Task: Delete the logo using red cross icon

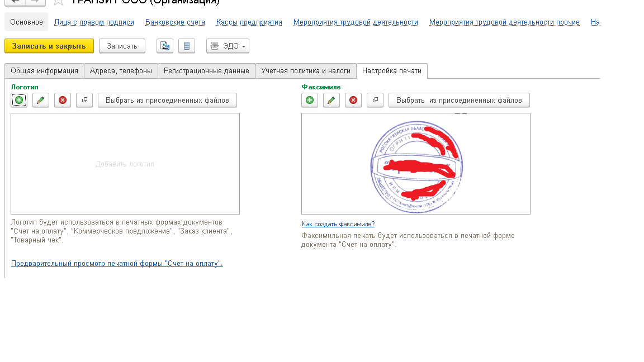Action: [63, 101]
